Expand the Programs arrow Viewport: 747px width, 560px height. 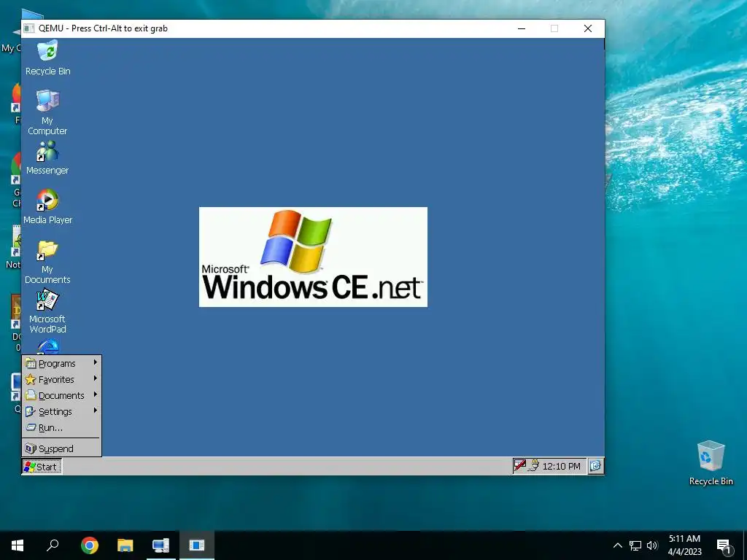[96, 362]
